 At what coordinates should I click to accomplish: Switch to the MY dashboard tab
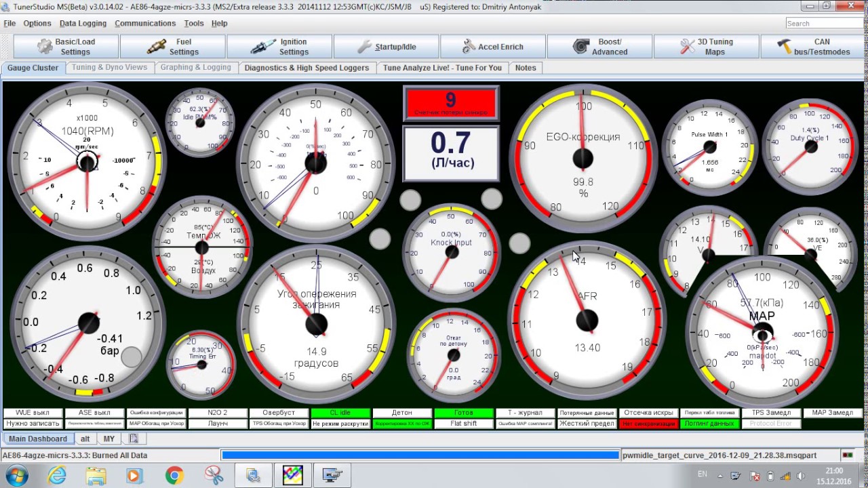pos(109,439)
